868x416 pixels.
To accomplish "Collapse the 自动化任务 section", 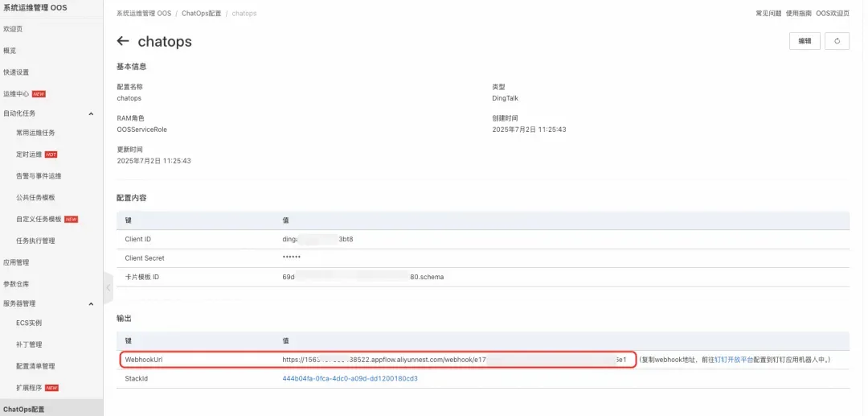I will (x=91, y=113).
